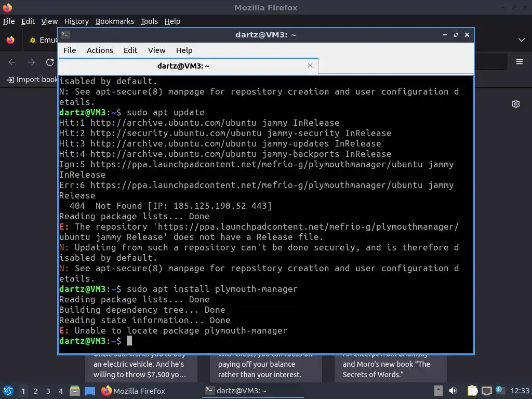Click Firefox back arrow button

coord(12,62)
